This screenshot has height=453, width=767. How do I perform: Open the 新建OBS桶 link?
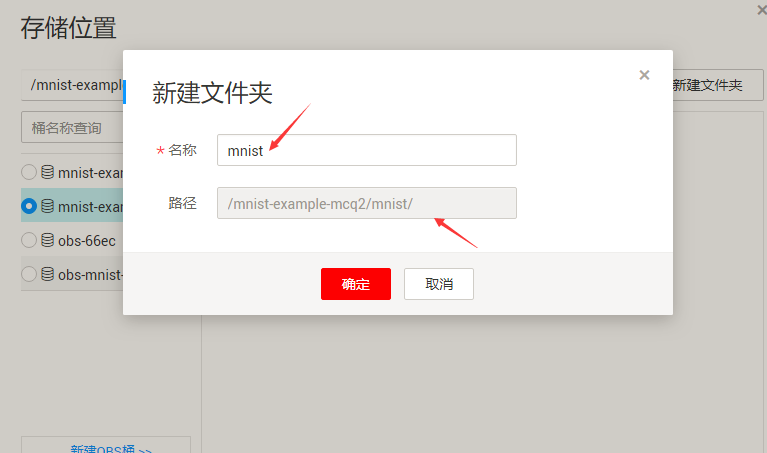111,449
